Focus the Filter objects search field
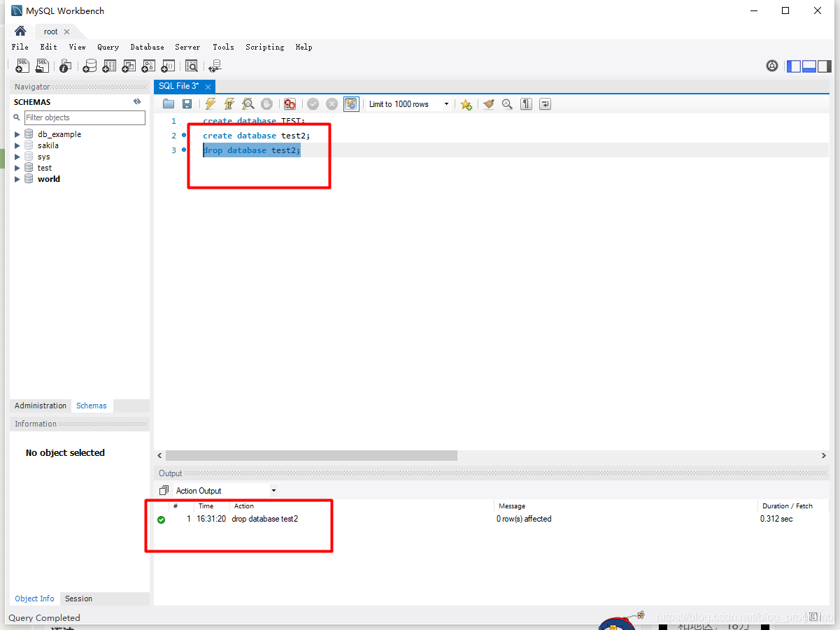 tap(85, 117)
